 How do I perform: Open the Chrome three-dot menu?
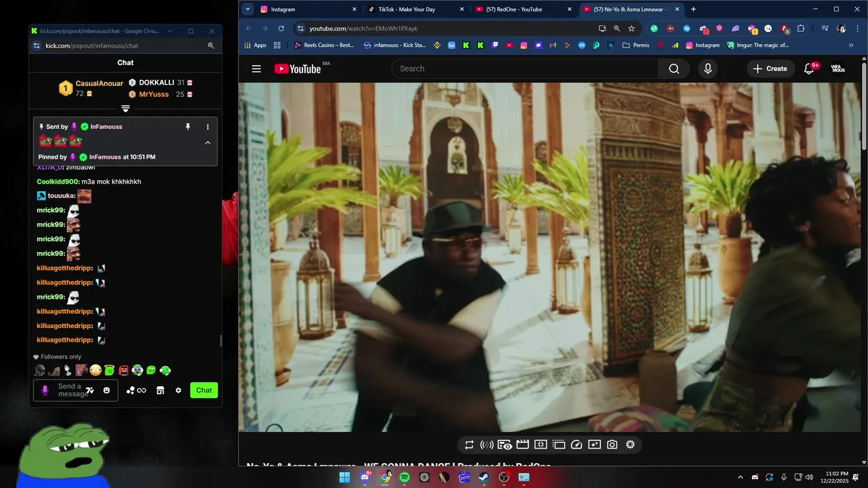point(856,28)
